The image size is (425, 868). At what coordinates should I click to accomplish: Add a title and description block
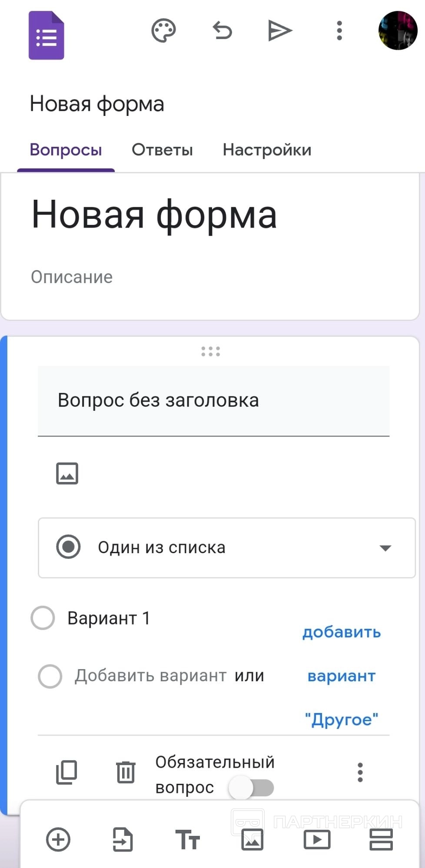point(187,839)
